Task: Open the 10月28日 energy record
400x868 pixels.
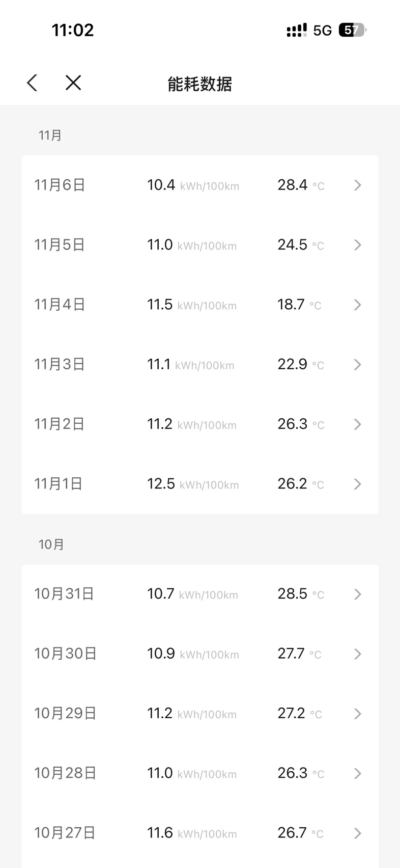Action: [x=199, y=773]
